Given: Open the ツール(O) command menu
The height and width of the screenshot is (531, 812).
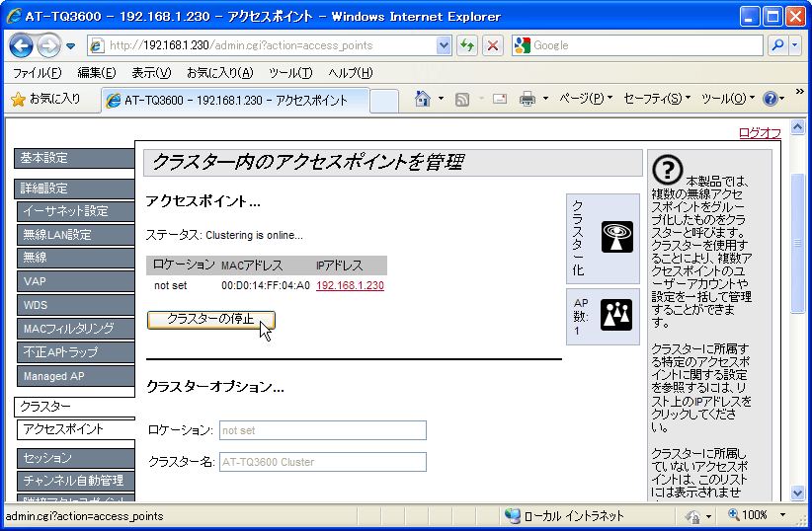Looking at the screenshot, I should [x=728, y=99].
